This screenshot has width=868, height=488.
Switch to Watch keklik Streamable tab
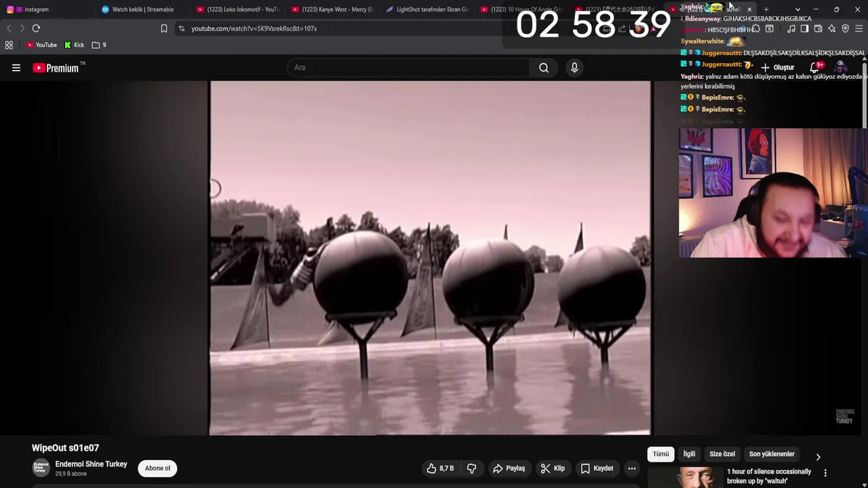pos(142,9)
